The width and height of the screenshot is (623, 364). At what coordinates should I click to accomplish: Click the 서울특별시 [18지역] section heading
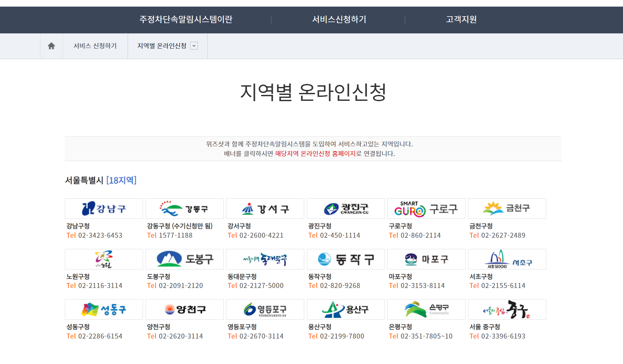pyautogui.click(x=101, y=180)
